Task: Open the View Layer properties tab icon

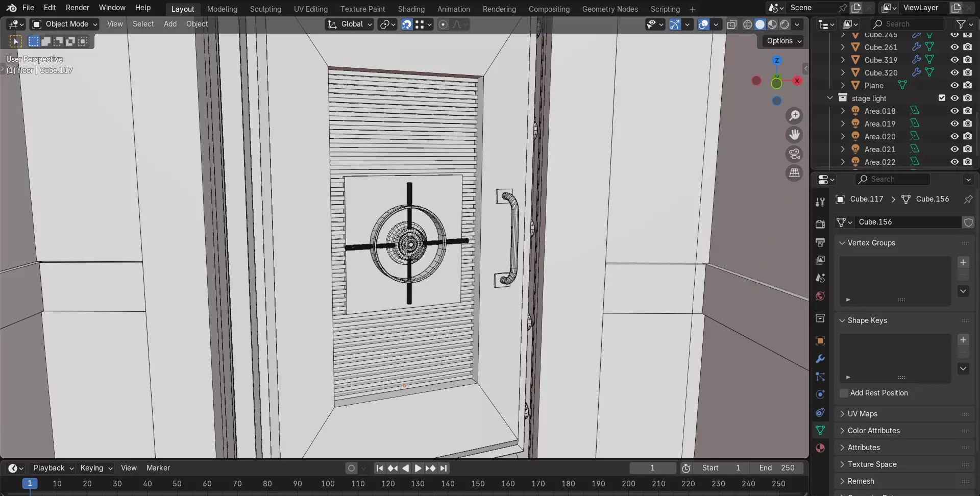Action: point(820,260)
